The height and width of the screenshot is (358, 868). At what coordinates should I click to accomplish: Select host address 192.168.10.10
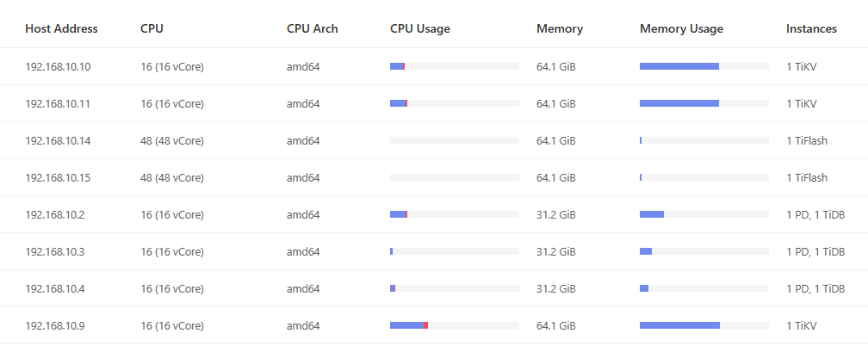(58, 66)
